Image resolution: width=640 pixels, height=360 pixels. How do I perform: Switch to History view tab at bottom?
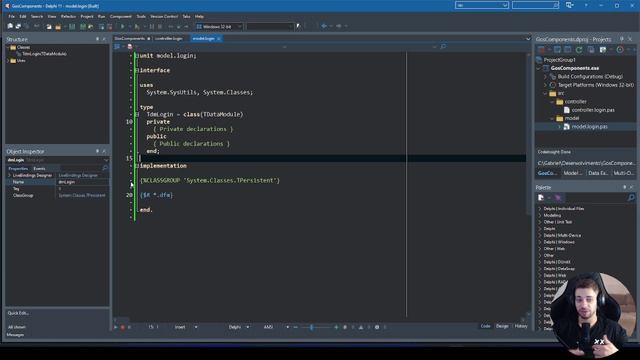521,326
